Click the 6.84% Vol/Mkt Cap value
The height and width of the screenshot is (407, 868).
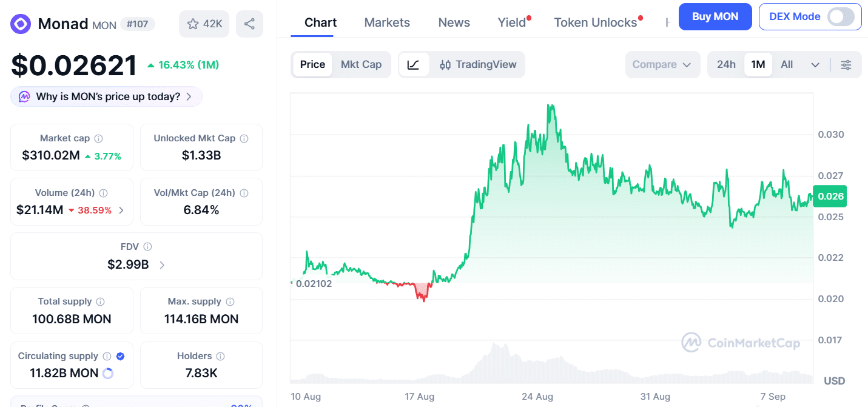201,210
